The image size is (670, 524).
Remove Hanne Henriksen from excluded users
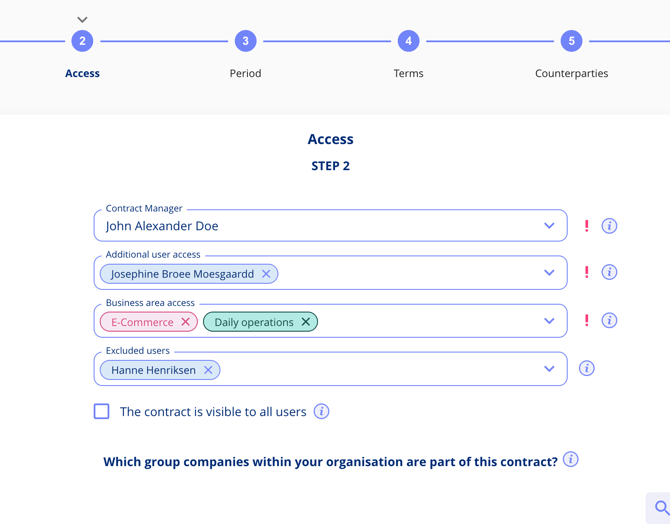(208, 370)
